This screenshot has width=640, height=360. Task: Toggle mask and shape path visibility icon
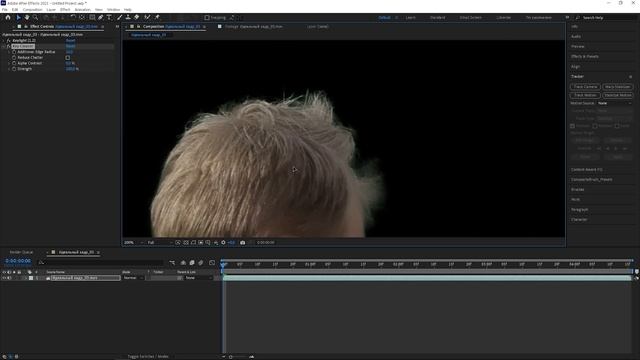click(193, 242)
